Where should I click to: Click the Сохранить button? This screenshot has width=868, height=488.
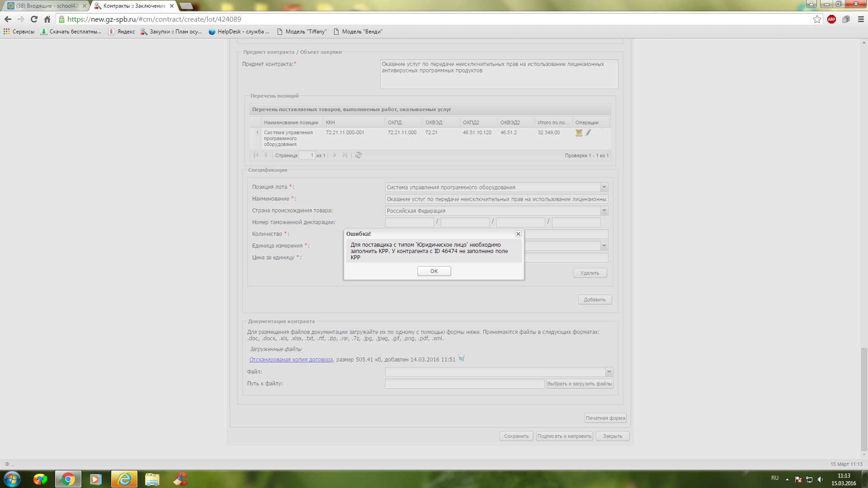click(516, 436)
